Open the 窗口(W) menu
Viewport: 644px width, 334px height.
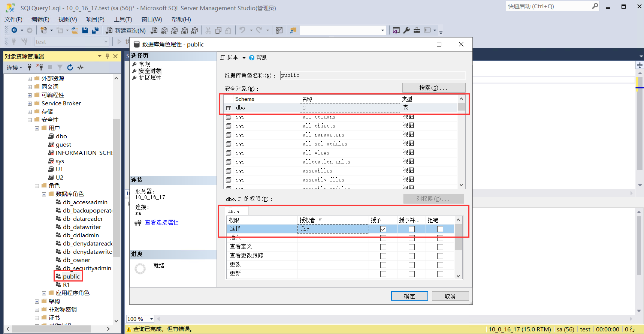pos(152,19)
